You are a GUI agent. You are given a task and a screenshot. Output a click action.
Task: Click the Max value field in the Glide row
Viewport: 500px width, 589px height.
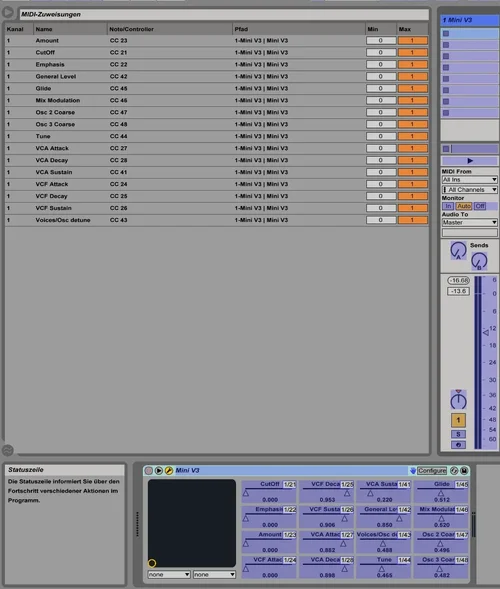click(412, 88)
